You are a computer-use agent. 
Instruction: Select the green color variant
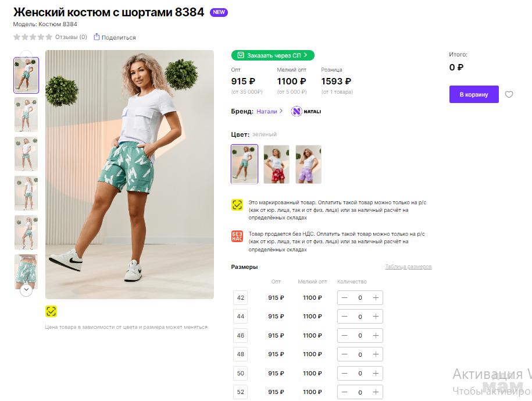coord(244,164)
